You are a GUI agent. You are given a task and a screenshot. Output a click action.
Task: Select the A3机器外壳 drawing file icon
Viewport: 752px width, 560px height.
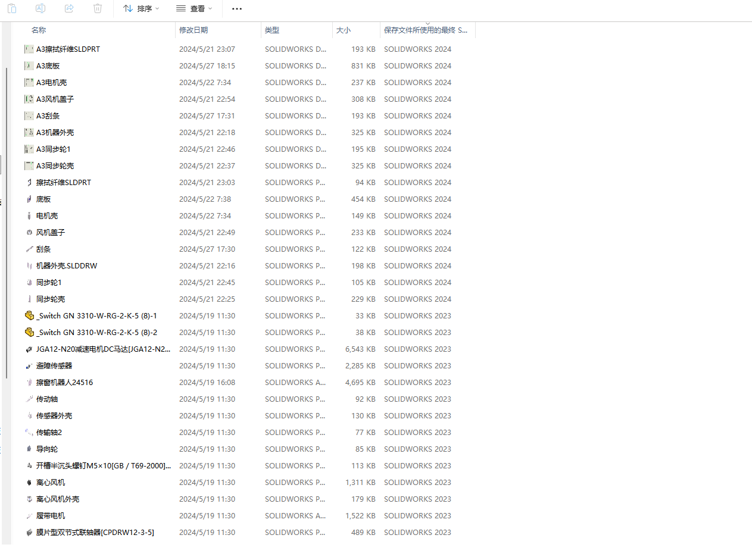pyautogui.click(x=29, y=132)
